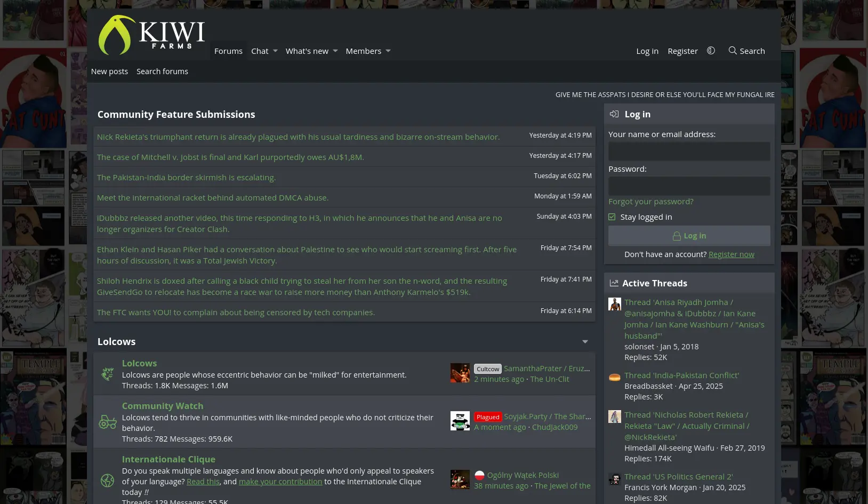868x504 pixels.
Task: Focus the Password input field
Action: (689, 186)
